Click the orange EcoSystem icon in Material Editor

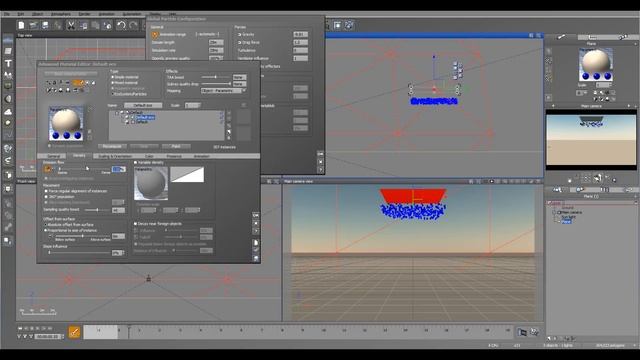point(78,83)
